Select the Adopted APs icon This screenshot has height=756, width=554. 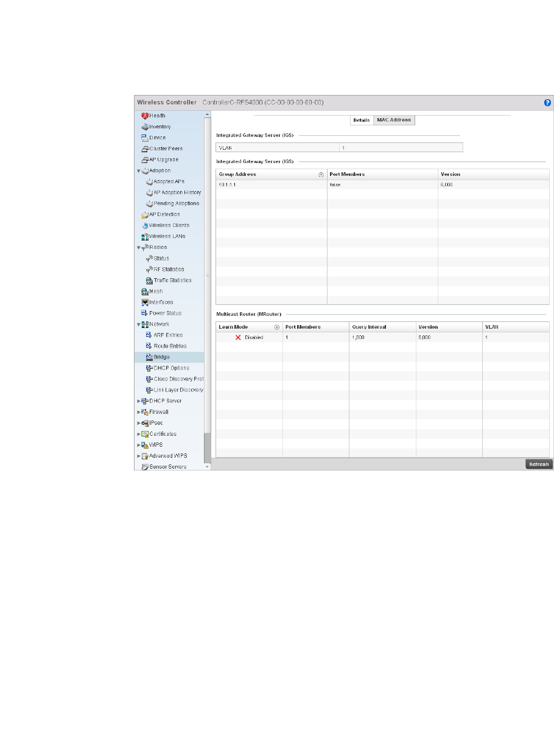tap(149, 181)
